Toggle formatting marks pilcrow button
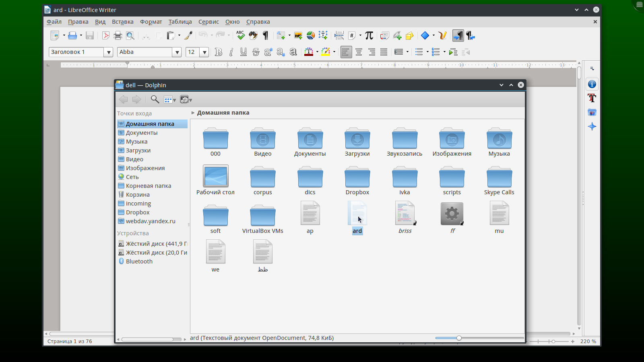This screenshot has height=362, width=644. tap(266, 36)
